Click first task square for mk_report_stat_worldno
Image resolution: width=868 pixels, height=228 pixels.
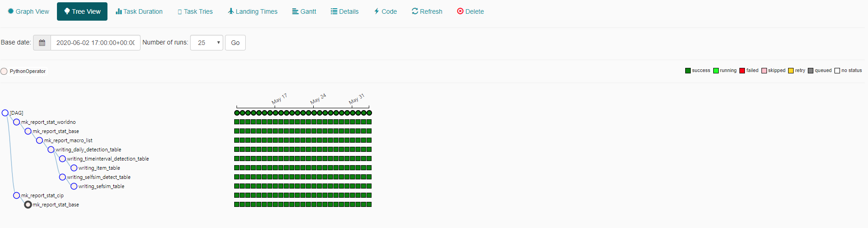coord(237,122)
